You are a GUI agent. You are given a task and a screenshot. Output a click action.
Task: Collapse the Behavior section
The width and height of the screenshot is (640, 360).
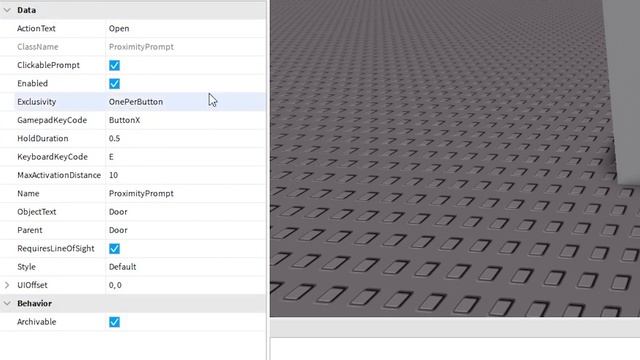coord(7,303)
